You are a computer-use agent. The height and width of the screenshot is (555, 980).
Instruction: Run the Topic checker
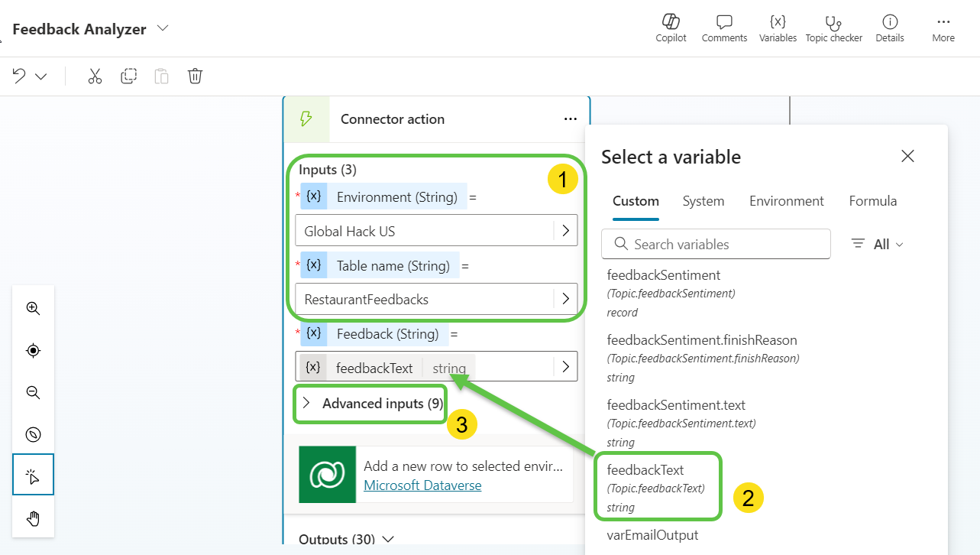coord(833,28)
